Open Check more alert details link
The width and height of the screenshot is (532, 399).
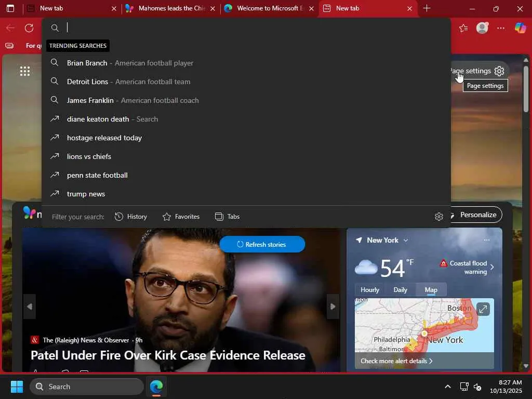click(x=396, y=361)
